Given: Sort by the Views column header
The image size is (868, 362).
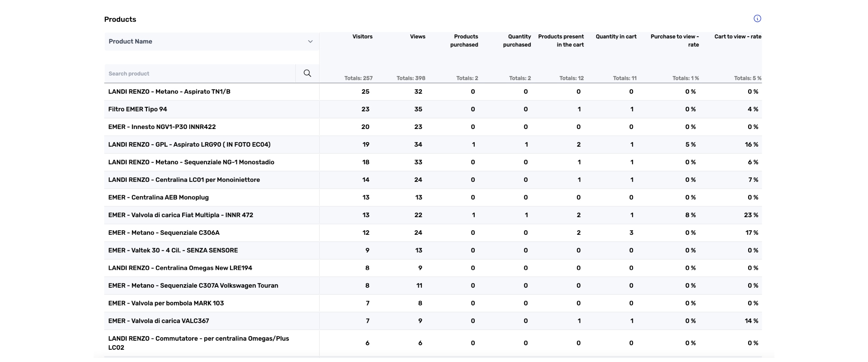Looking at the screenshot, I should tap(417, 37).
